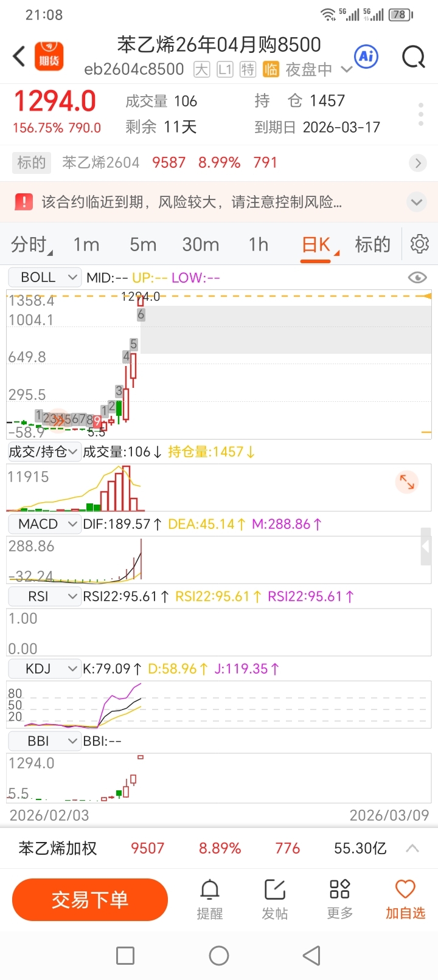
Task: Open chart settings gear icon
Action: tap(420, 244)
